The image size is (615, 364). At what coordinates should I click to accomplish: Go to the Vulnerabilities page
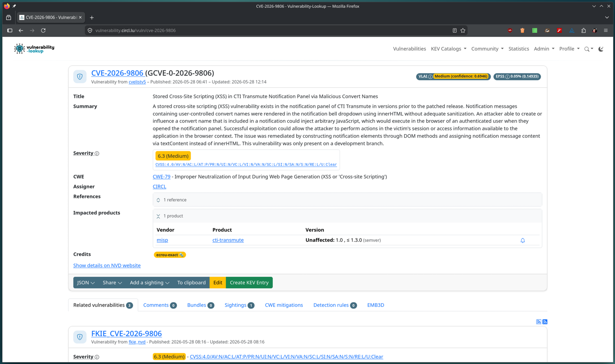(409, 49)
